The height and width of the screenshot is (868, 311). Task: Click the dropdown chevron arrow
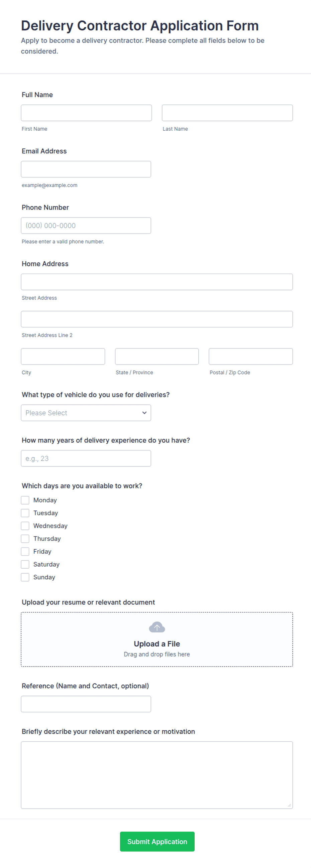point(144,413)
